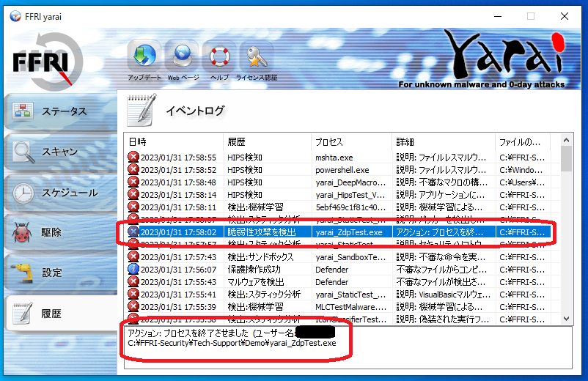The width and height of the screenshot is (588, 381).
Task: Click the error icon on 17:58:11 row
Action: click(133, 207)
